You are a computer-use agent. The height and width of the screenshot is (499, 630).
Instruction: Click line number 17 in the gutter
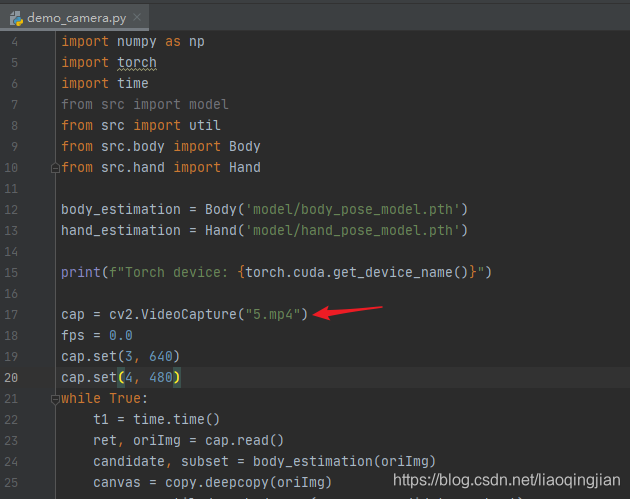11,315
